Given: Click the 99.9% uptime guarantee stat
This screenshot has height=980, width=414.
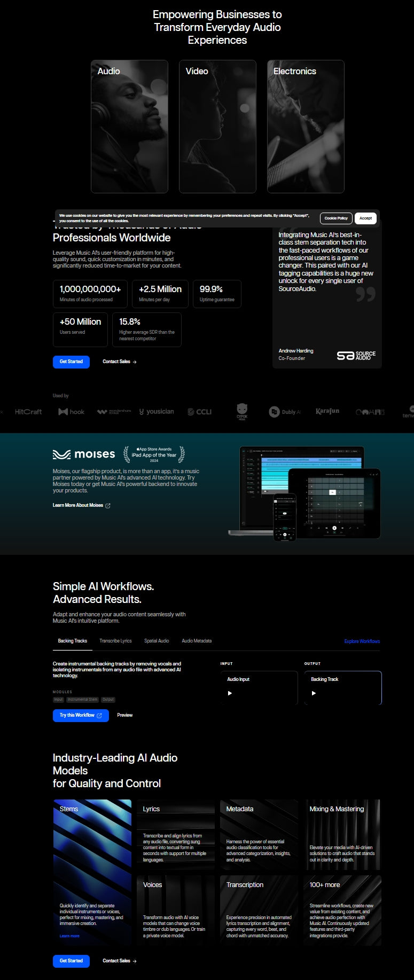Looking at the screenshot, I should (x=217, y=294).
